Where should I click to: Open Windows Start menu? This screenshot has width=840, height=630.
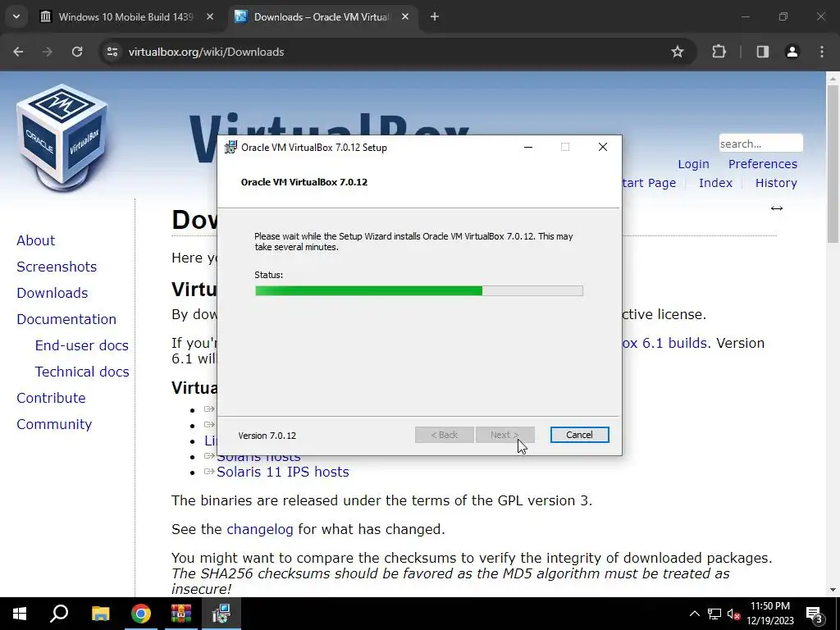[x=20, y=614]
